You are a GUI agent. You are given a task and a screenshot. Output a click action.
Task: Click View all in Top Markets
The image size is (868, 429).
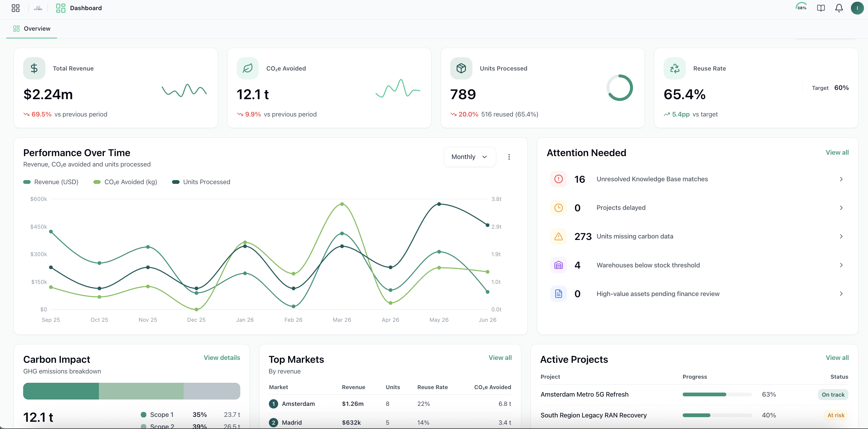tap(500, 358)
